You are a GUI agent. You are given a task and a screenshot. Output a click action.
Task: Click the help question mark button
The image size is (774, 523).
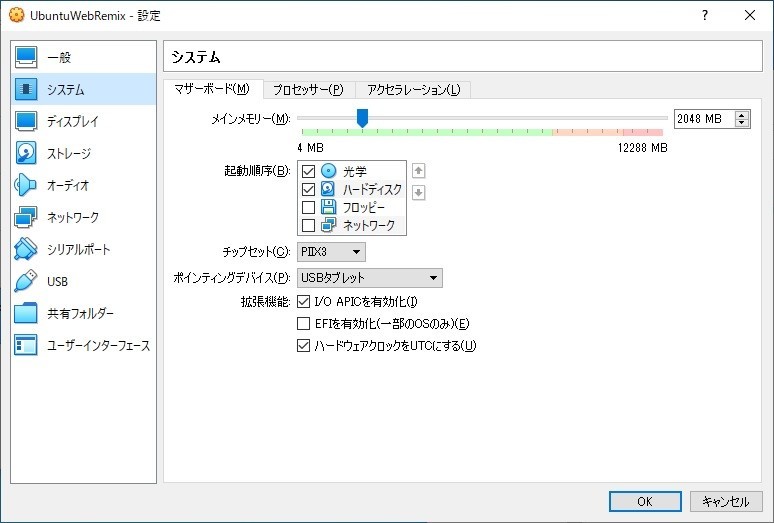705,15
